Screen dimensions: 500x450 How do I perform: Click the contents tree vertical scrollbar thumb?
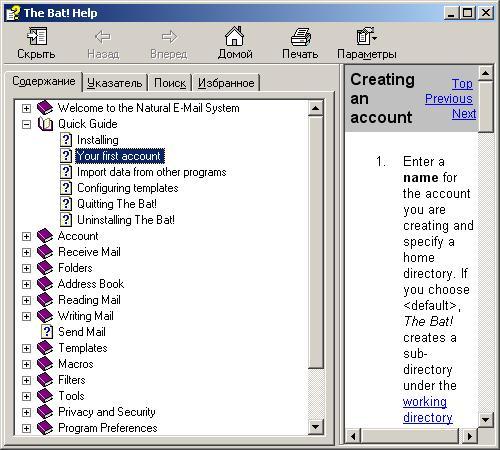(x=315, y=242)
